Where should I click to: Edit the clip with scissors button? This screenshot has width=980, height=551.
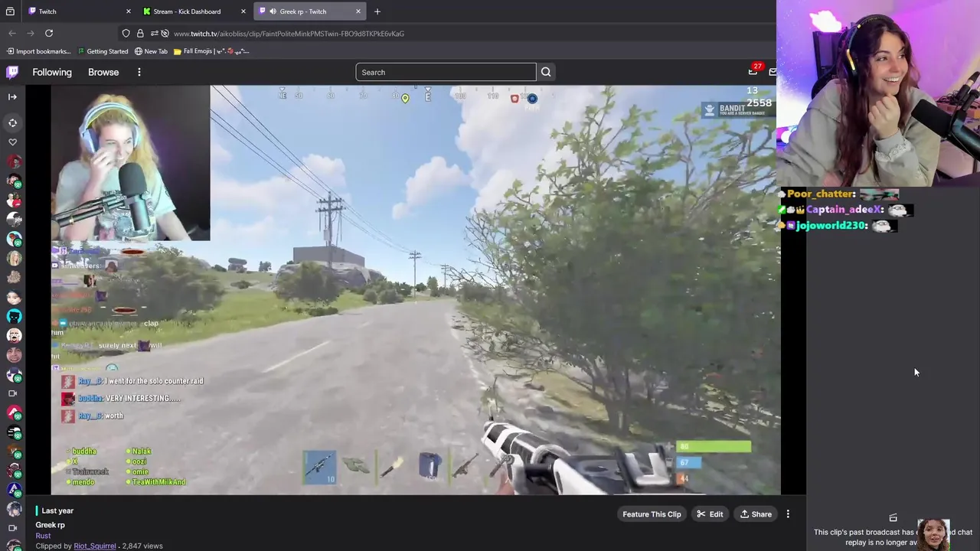coord(710,514)
